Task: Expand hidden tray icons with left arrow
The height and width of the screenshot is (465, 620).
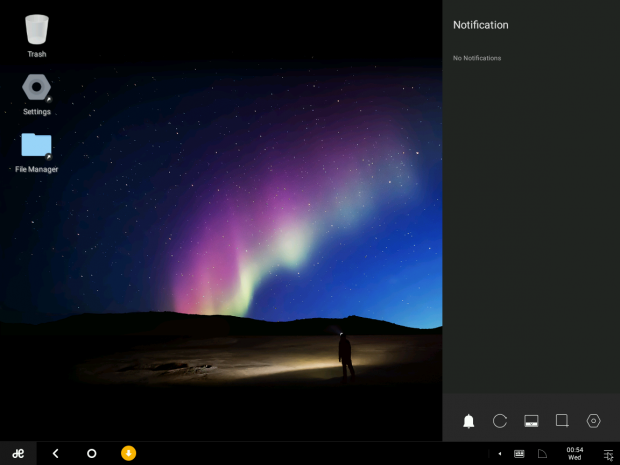Action: [x=500, y=454]
